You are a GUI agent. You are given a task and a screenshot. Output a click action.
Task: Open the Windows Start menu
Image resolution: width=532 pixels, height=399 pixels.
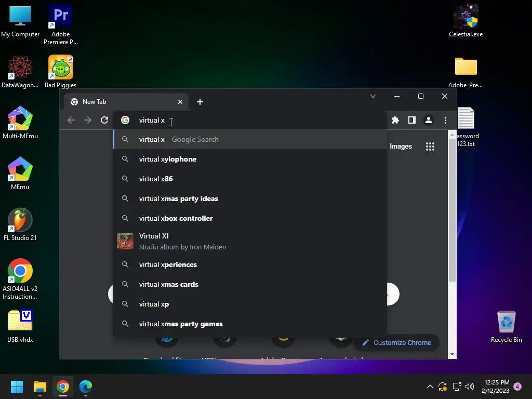(x=17, y=387)
